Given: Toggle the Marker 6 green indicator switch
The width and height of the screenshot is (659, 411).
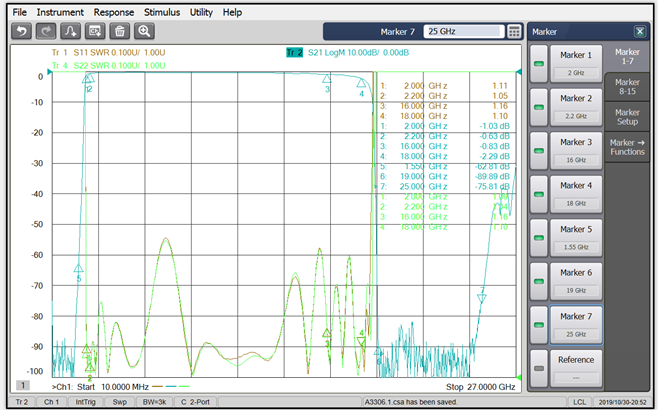Looking at the screenshot, I should [539, 280].
